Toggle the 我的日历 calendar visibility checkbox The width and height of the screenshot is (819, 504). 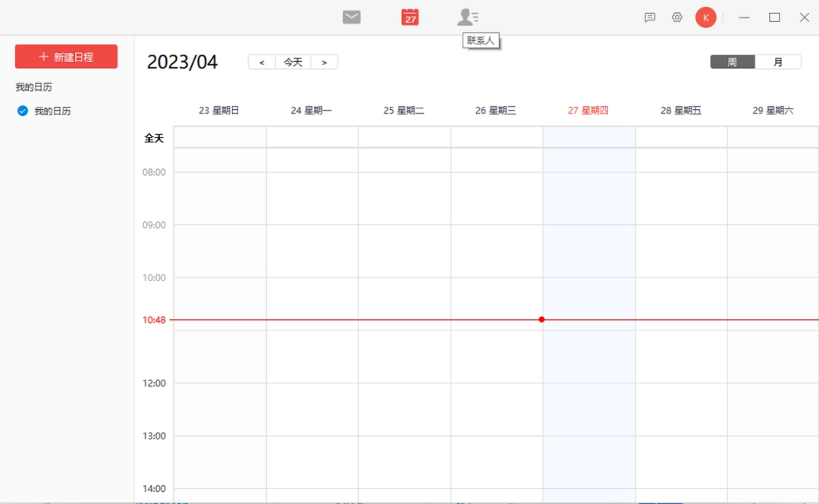(22, 111)
